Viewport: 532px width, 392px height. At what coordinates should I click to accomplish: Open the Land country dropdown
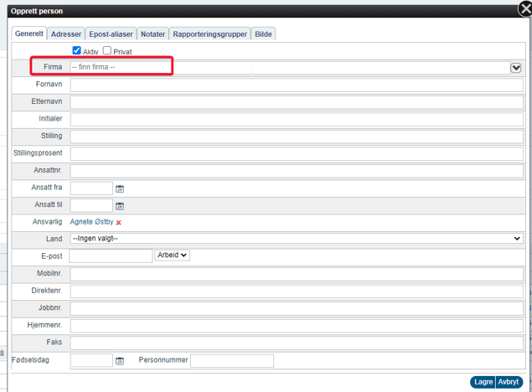(x=297, y=239)
